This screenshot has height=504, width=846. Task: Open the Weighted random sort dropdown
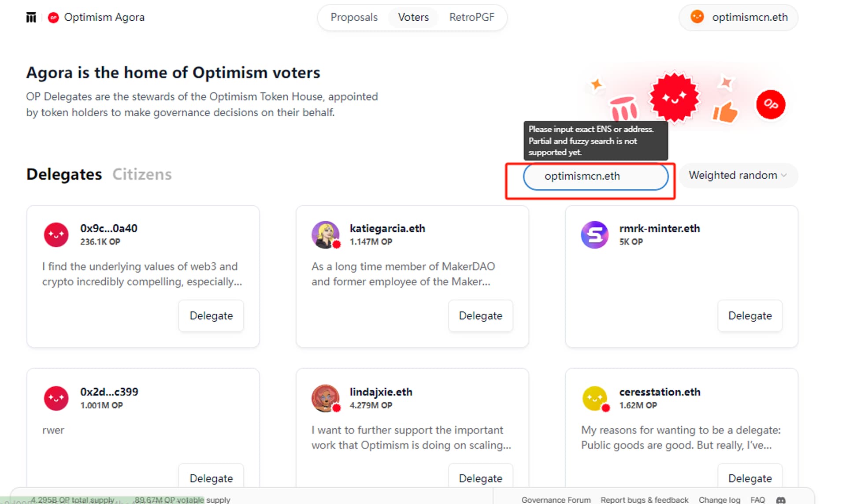pos(738,175)
